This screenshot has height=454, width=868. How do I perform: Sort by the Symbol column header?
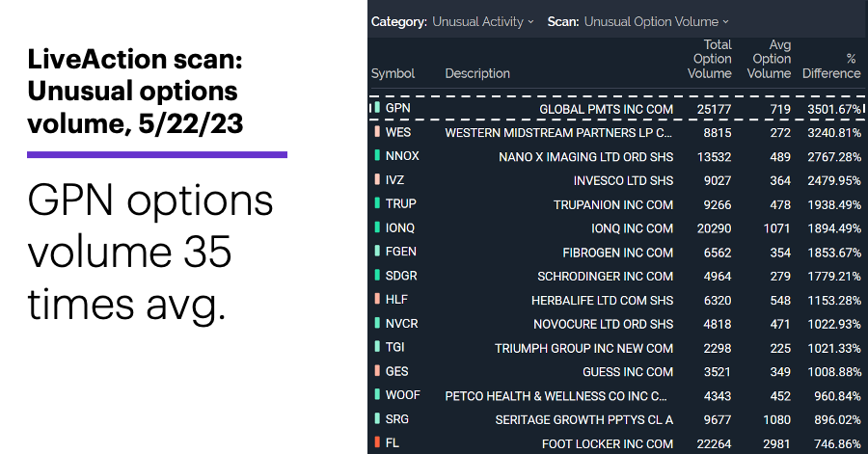[x=393, y=73]
